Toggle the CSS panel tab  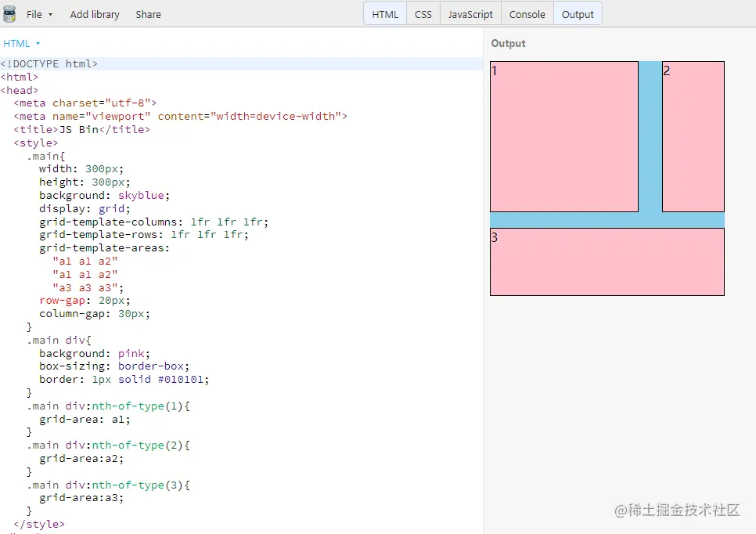point(423,14)
